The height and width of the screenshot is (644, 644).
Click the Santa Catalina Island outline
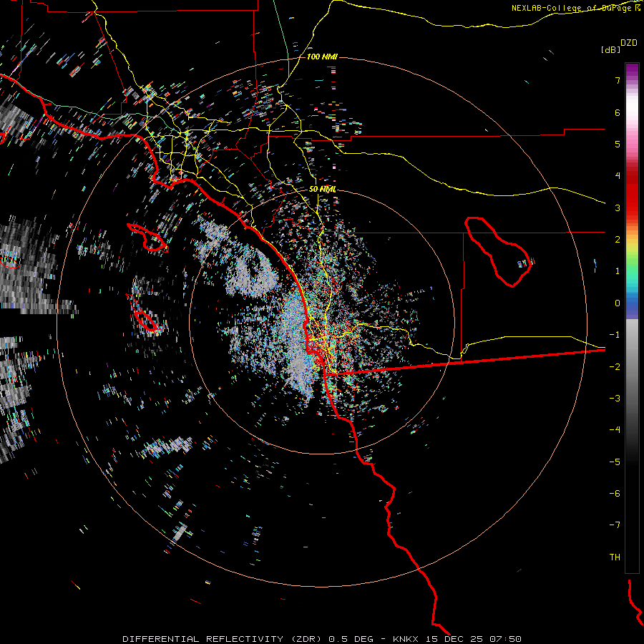coord(148,237)
